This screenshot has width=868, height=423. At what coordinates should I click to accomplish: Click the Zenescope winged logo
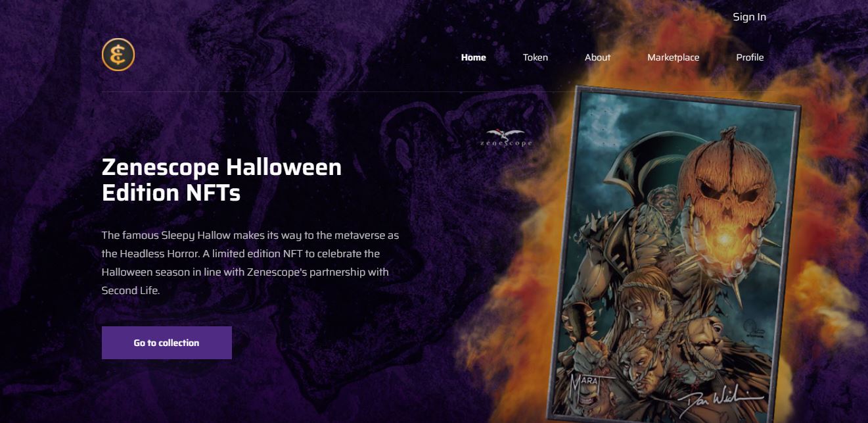(x=506, y=137)
